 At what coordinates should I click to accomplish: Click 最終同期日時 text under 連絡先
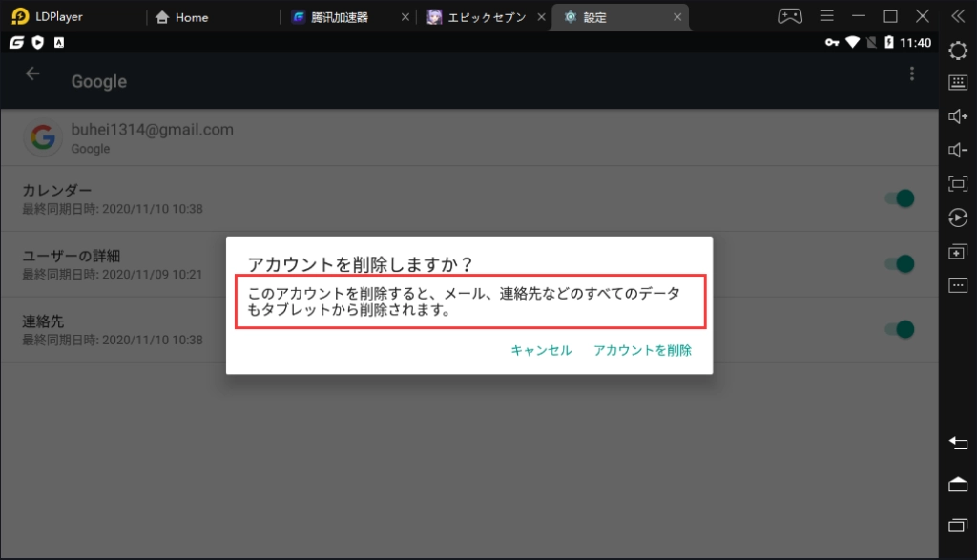(x=113, y=341)
